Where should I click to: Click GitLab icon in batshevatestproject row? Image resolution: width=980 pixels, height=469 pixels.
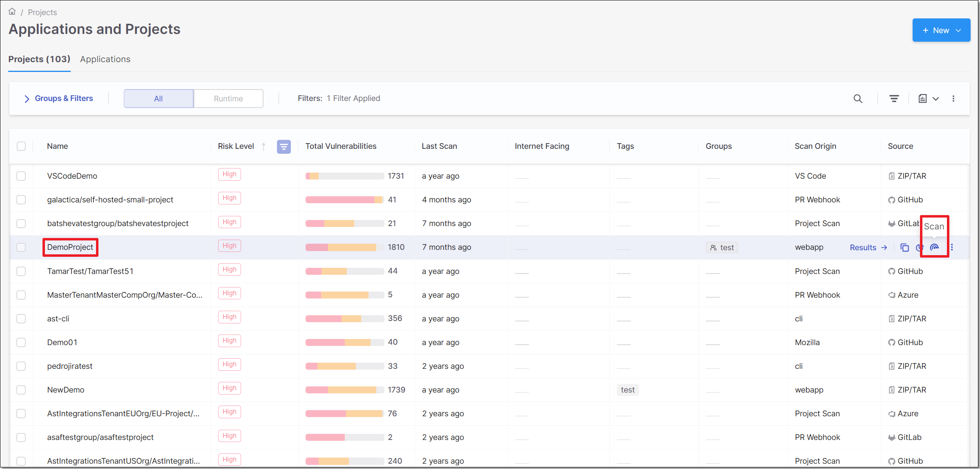click(892, 224)
